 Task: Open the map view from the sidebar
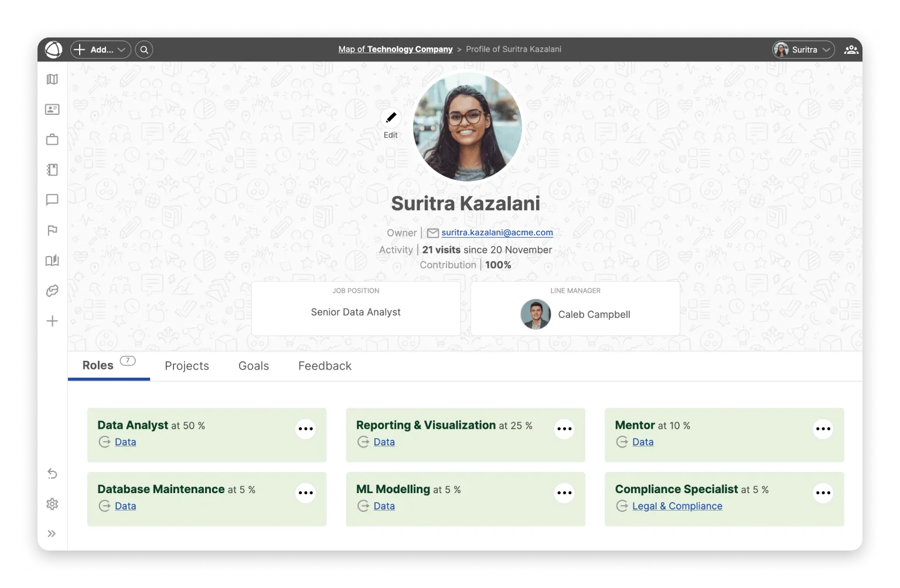(52, 78)
